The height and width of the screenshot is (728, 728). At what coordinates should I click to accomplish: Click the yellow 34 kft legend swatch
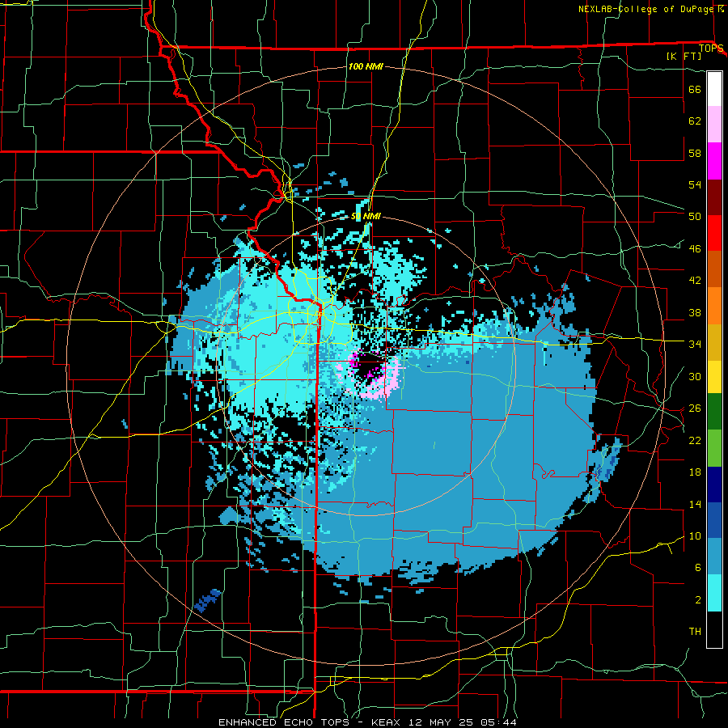pos(714,377)
